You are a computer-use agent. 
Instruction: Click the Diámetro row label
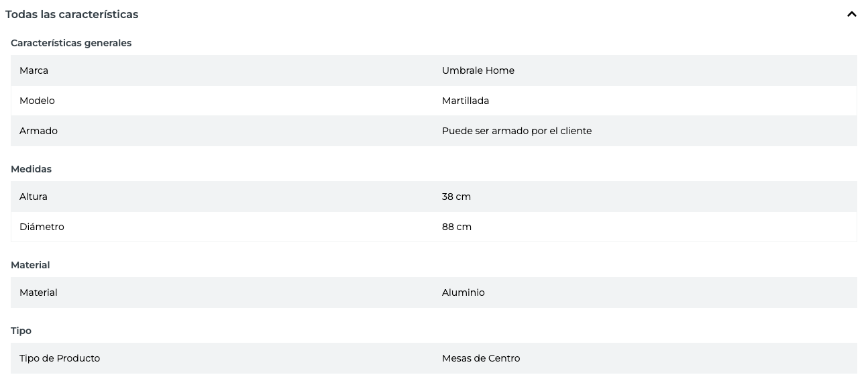point(42,227)
